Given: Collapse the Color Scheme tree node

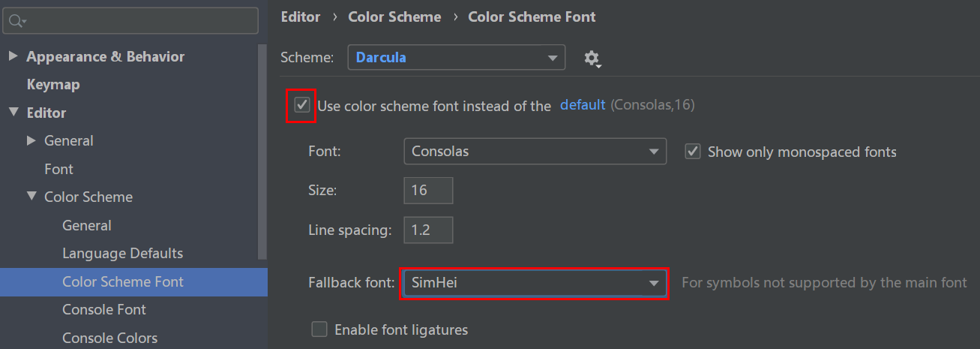Looking at the screenshot, I should pos(31,197).
